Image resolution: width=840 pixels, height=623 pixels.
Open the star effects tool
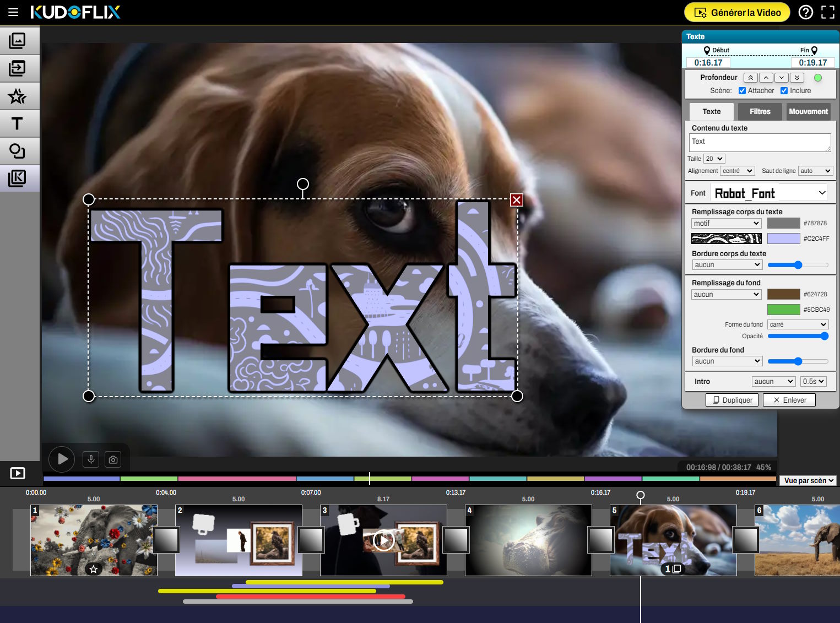coord(18,96)
